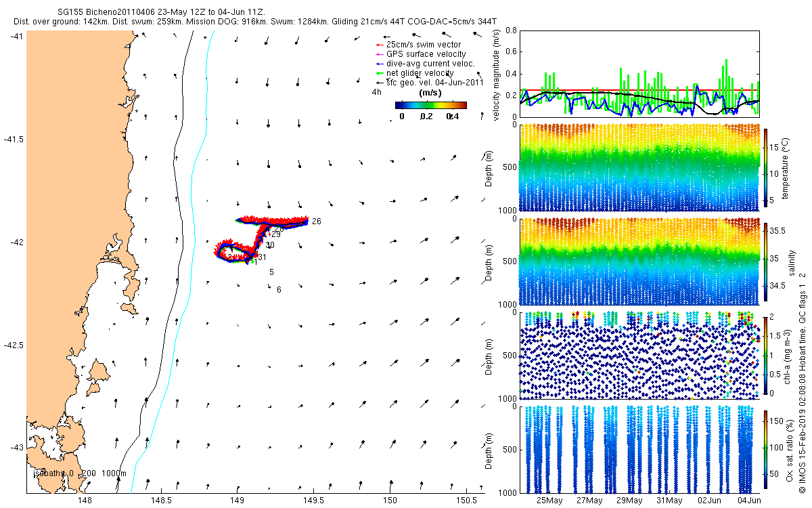Click the '15' tick on the temperature colorbar
The height and width of the screenshot is (508, 812).
tap(775, 148)
